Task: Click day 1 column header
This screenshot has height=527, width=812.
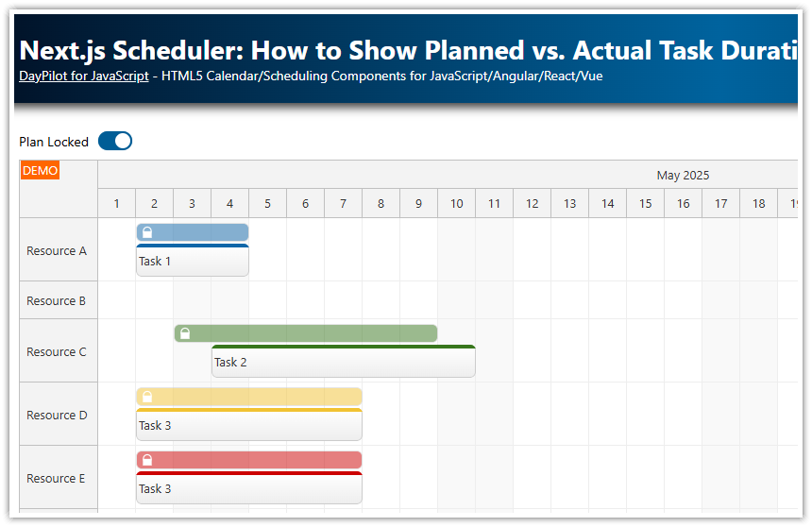Action: (117, 203)
